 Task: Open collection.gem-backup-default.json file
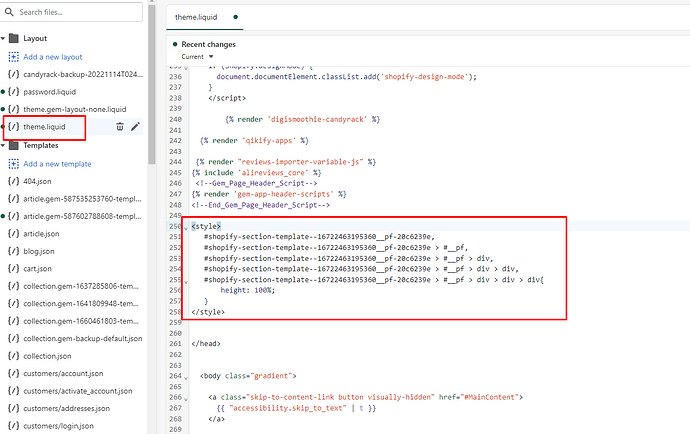point(83,338)
